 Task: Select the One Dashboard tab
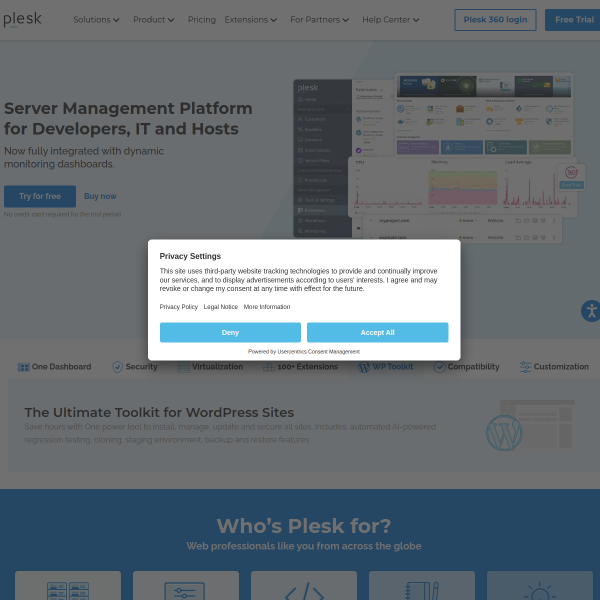click(54, 367)
